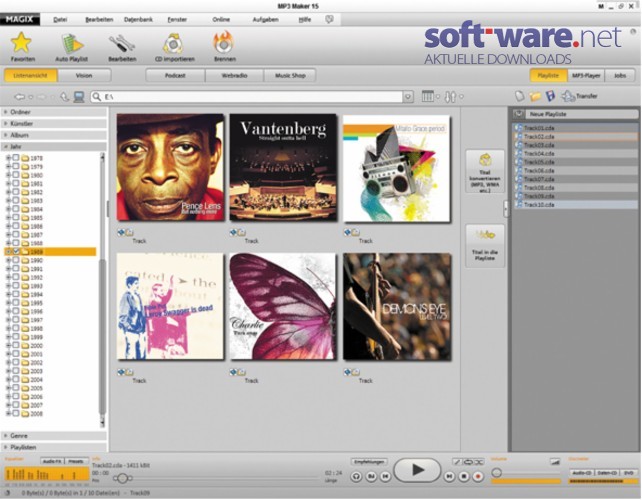Click the Empfehlungen button

click(x=369, y=462)
